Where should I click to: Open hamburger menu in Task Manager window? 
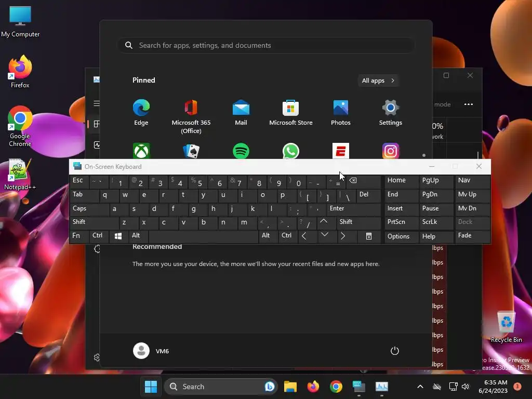pos(97,103)
